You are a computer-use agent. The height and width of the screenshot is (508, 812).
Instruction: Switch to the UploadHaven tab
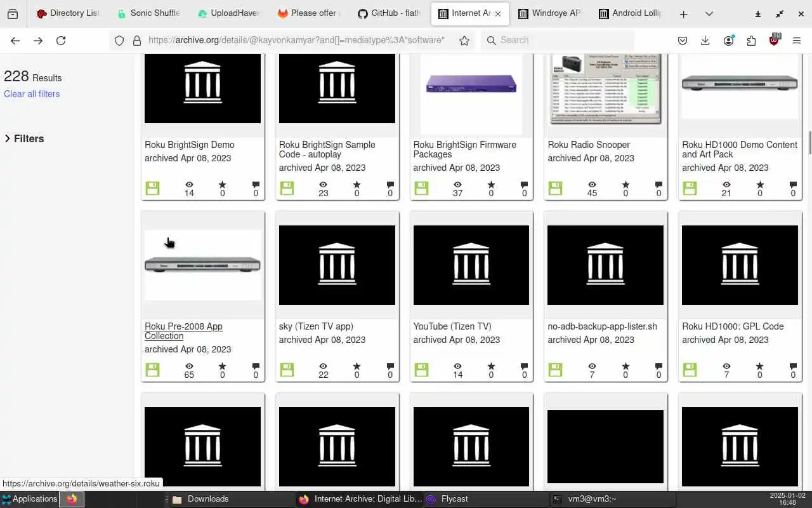[228, 13]
